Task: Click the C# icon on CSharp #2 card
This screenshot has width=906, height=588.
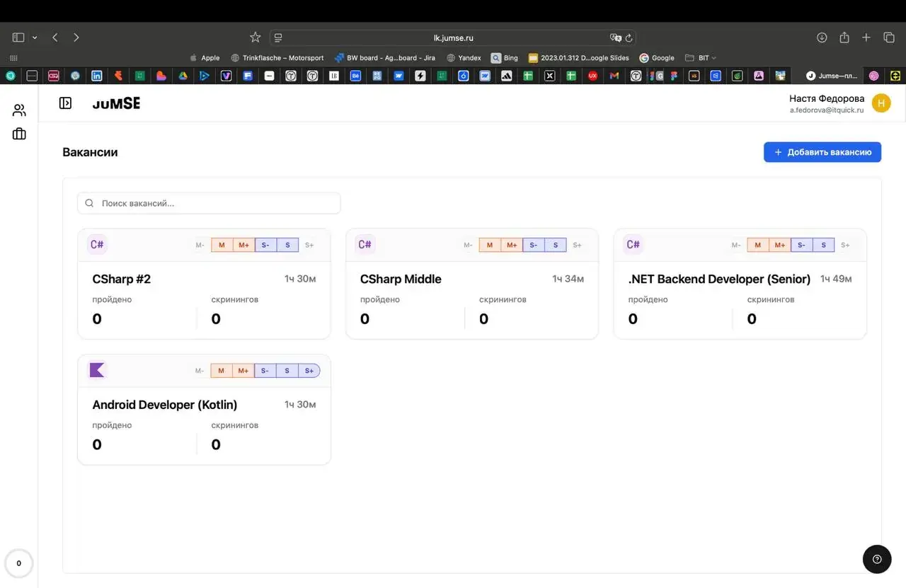Action: (x=97, y=245)
